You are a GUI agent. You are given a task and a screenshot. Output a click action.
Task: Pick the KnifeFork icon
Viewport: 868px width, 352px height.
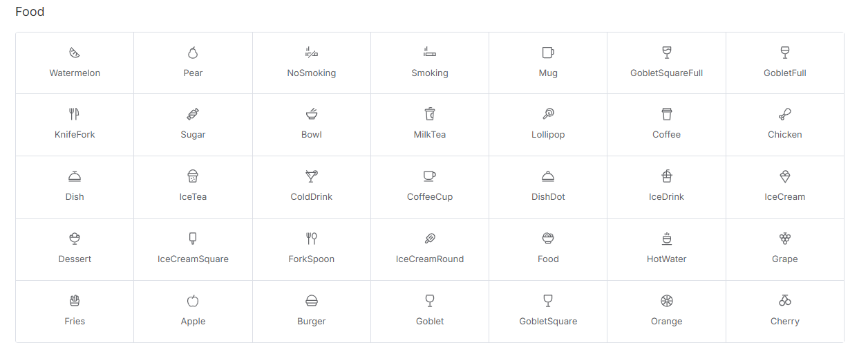[75, 114]
